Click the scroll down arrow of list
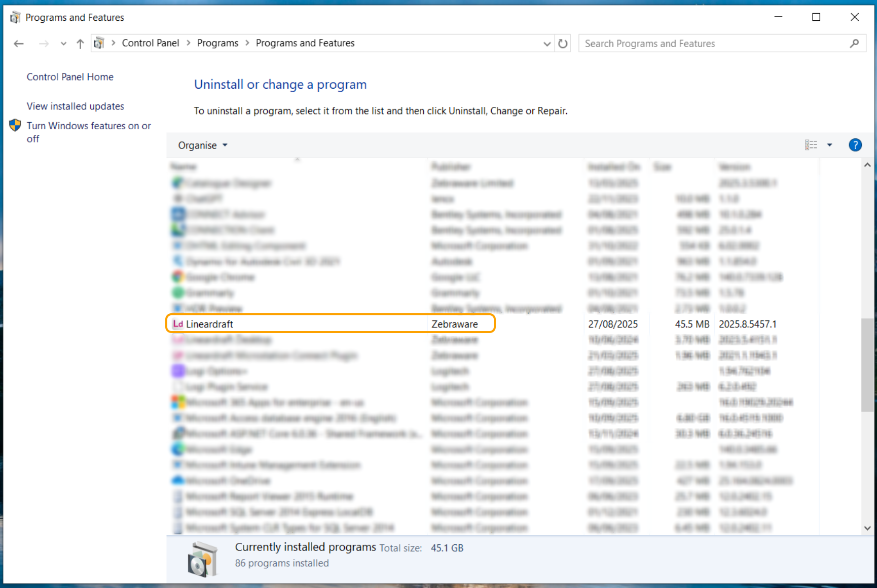This screenshot has height=588, width=877. coord(867,528)
